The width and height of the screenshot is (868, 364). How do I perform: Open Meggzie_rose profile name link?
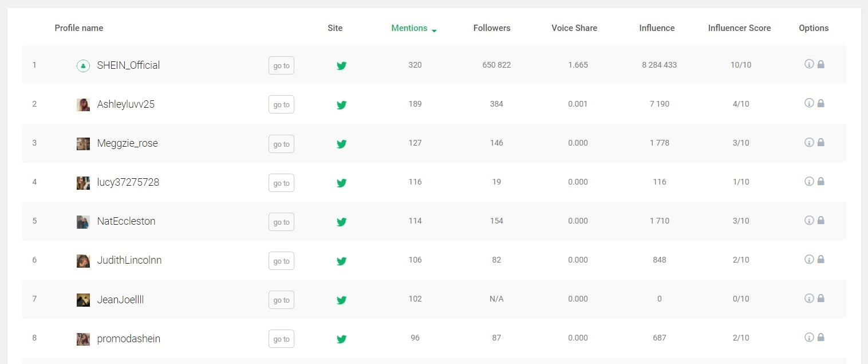tap(127, 143)
